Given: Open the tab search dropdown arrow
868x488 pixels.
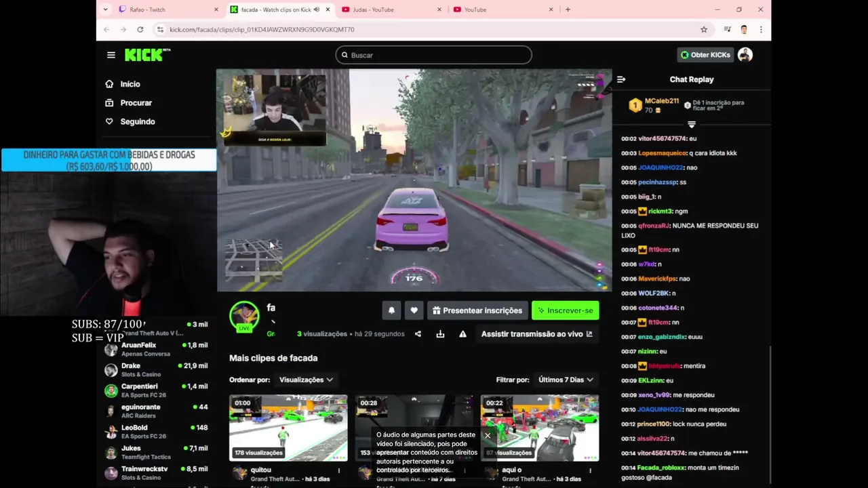Looking at the screenshot, I should tap(105, 9).
